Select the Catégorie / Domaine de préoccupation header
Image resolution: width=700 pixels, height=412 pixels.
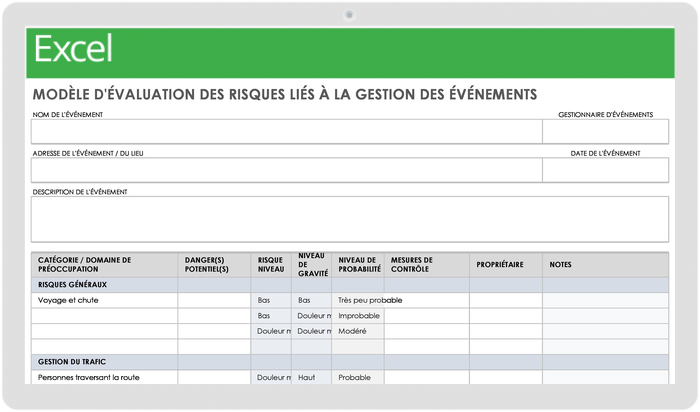click(x=104, y=265)
